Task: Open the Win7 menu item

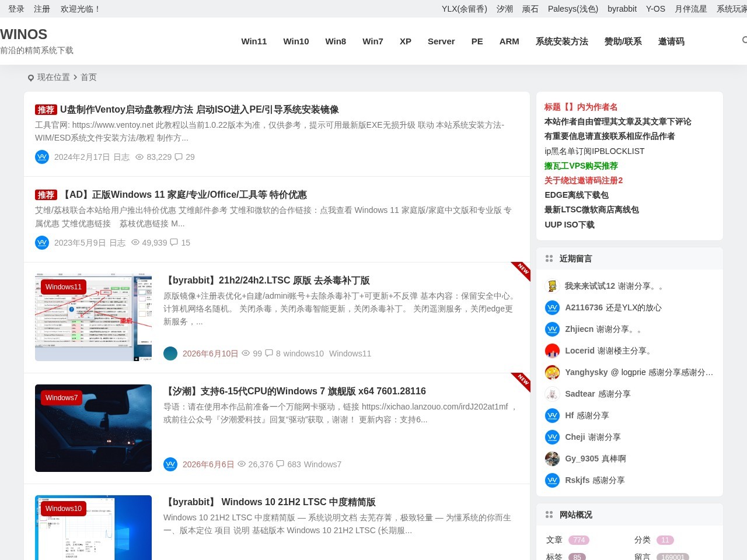Action: [373, 41]
